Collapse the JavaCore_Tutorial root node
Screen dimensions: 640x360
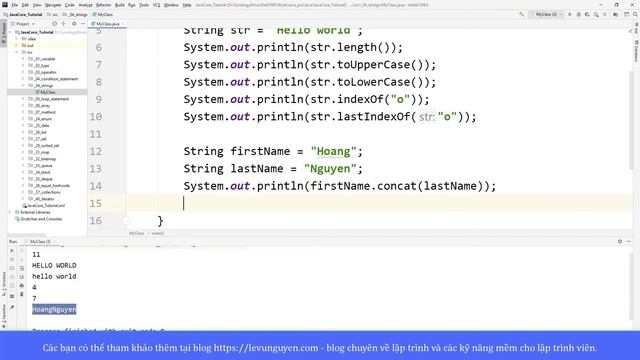[x=10, y=32]
